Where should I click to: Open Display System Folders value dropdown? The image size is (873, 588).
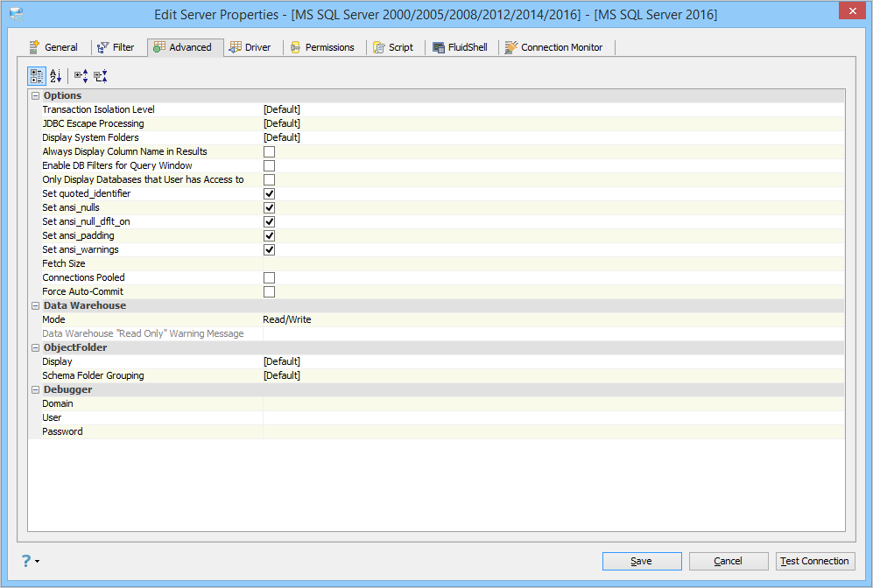tap(553, 137)
